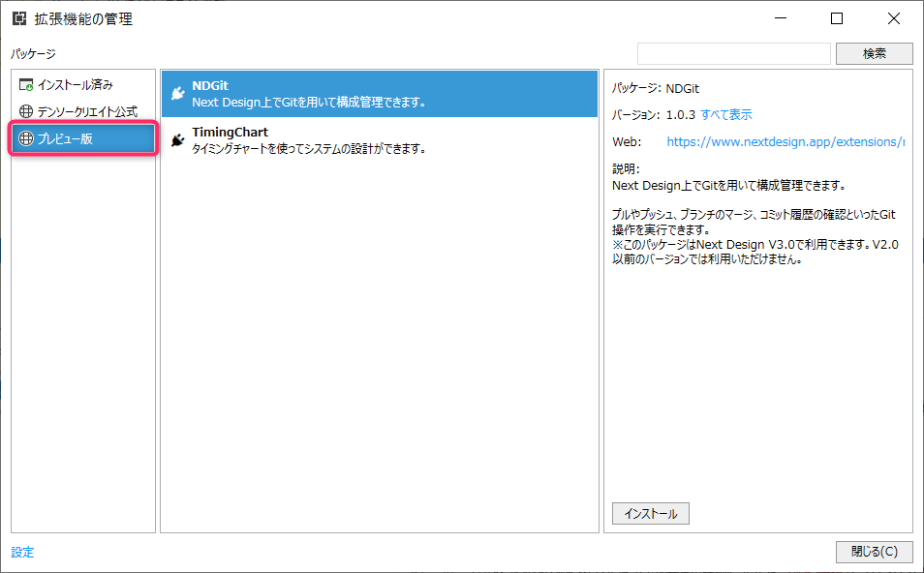Viewport: 924px width, 573px height.
Task: Focus the package search field
Action: tap(733, 53)
